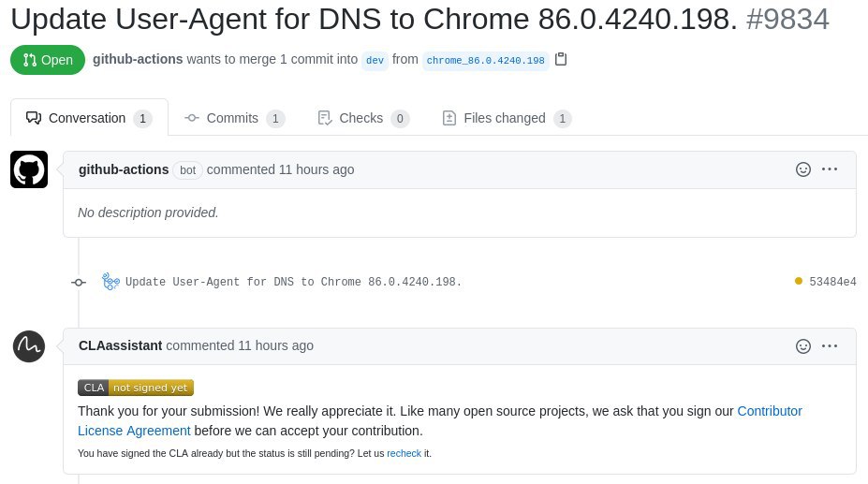Click the green Open status badge
868x484 pixels.
[48, 60]
